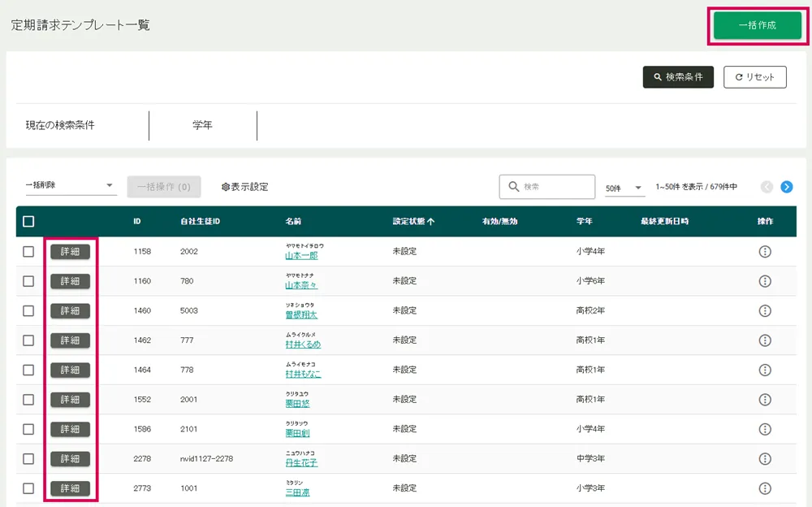Open the 50件 page size dropdown
Viewport: 812px width, 507px height.
pyautogui.click(x=624, y=188)
